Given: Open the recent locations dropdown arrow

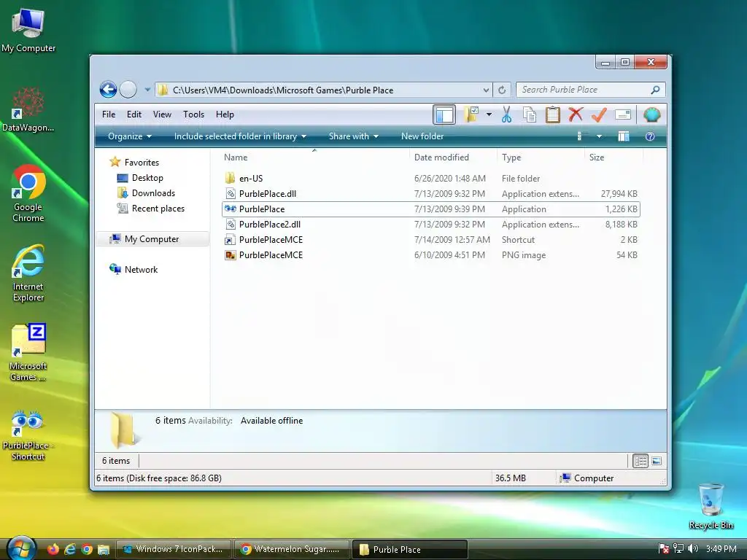Looking at the screenshot, I should [x=147, y=90].
